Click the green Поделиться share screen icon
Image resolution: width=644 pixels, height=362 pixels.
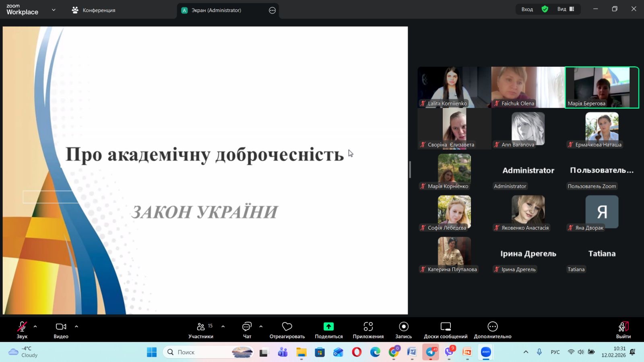coord(328,327)
